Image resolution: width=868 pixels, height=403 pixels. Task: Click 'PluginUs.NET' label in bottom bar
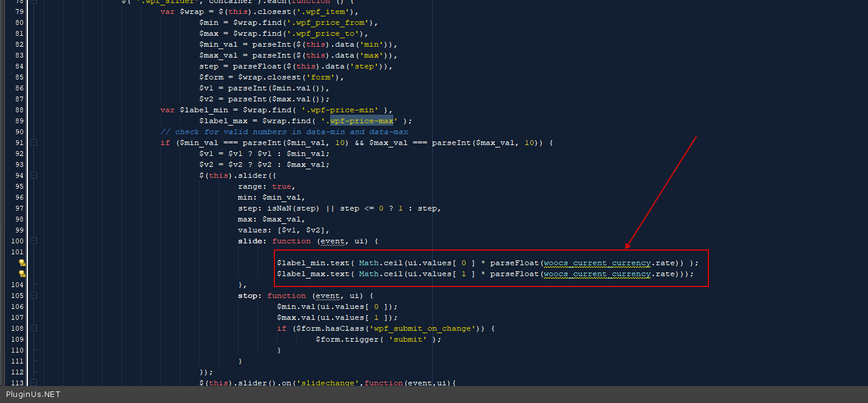click(33, 395)
